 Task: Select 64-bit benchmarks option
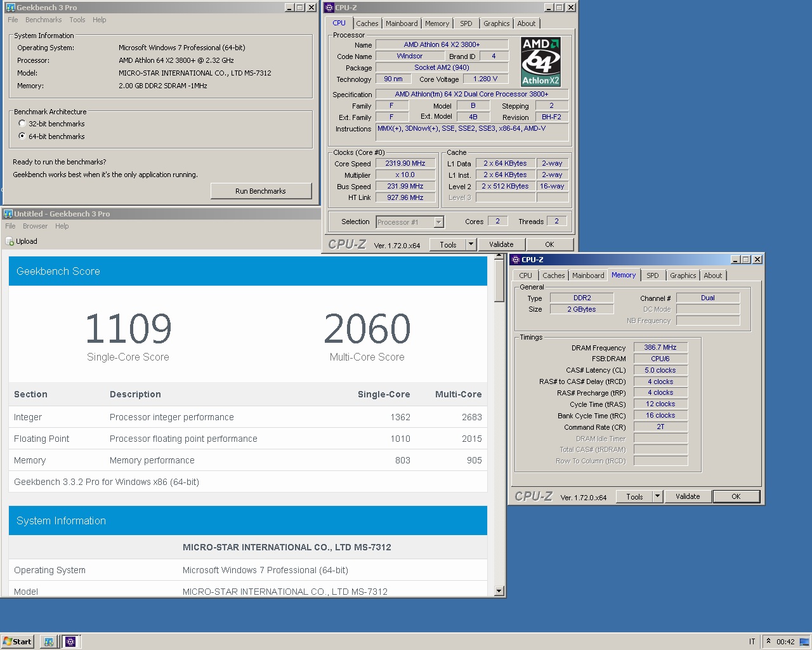click(22, 136)
